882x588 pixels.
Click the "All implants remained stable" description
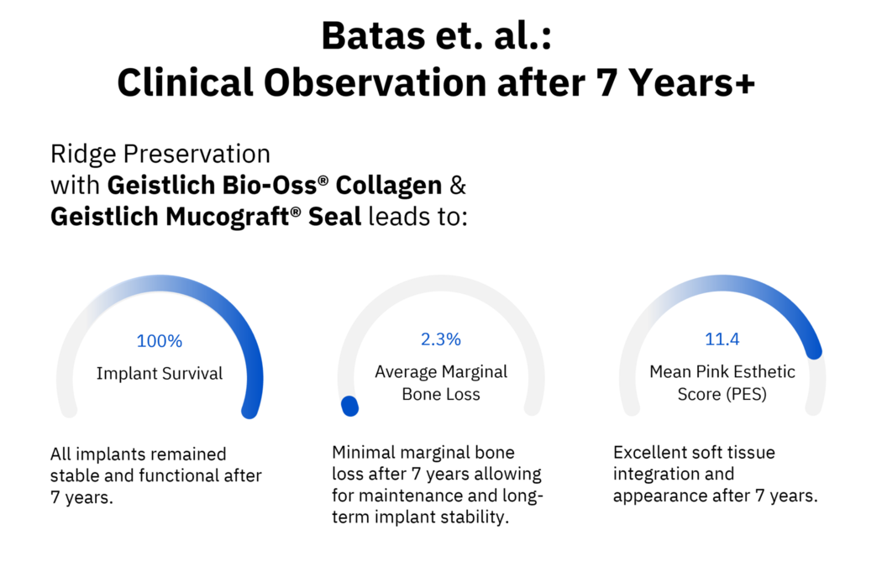coord(156,475)
